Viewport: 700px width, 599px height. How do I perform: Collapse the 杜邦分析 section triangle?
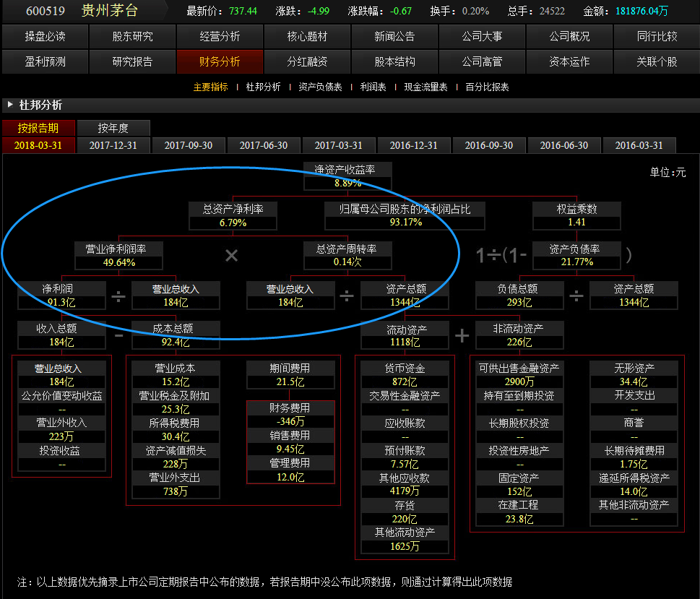click(10, 105)
